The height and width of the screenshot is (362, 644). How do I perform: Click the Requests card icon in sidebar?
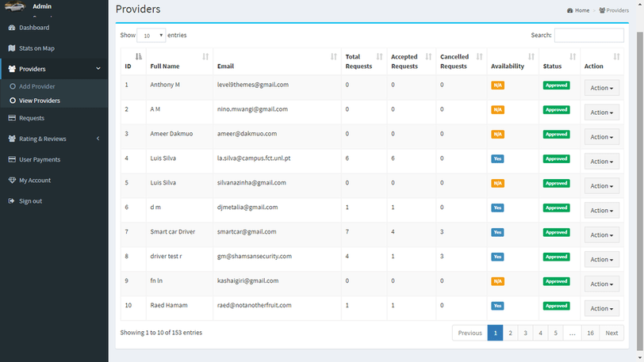click(x=12, y=118)
